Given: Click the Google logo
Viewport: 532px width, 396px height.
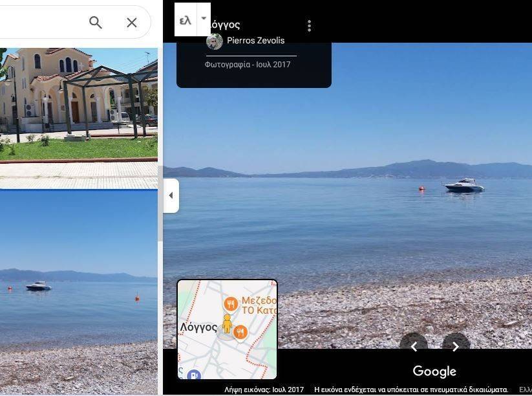Looking at the screenshot, I should (434, 371).
